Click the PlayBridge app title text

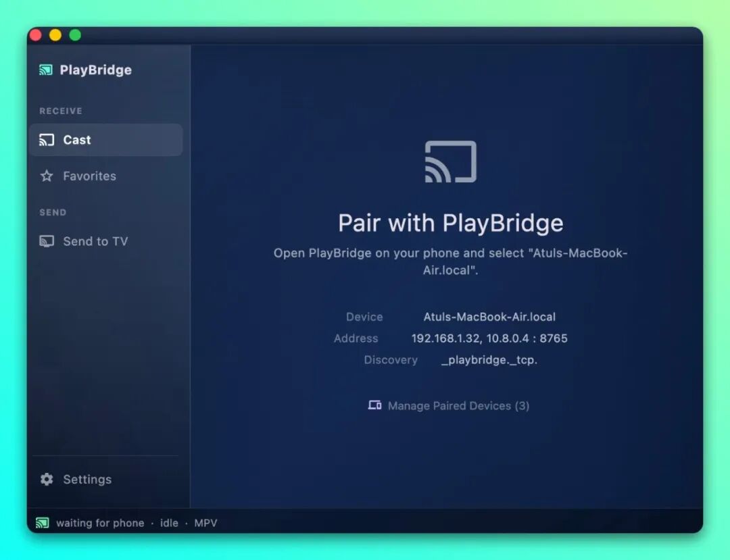(95, 70)
